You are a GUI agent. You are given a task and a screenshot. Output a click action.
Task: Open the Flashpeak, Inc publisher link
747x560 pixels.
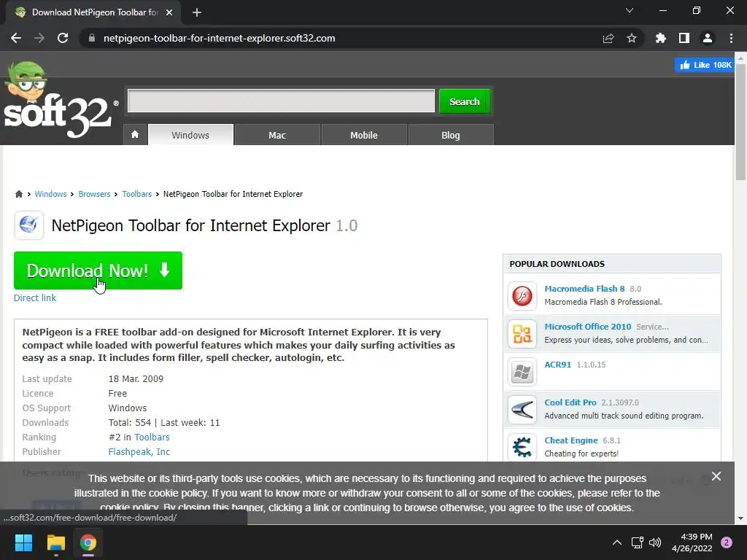tap(139, 451)
